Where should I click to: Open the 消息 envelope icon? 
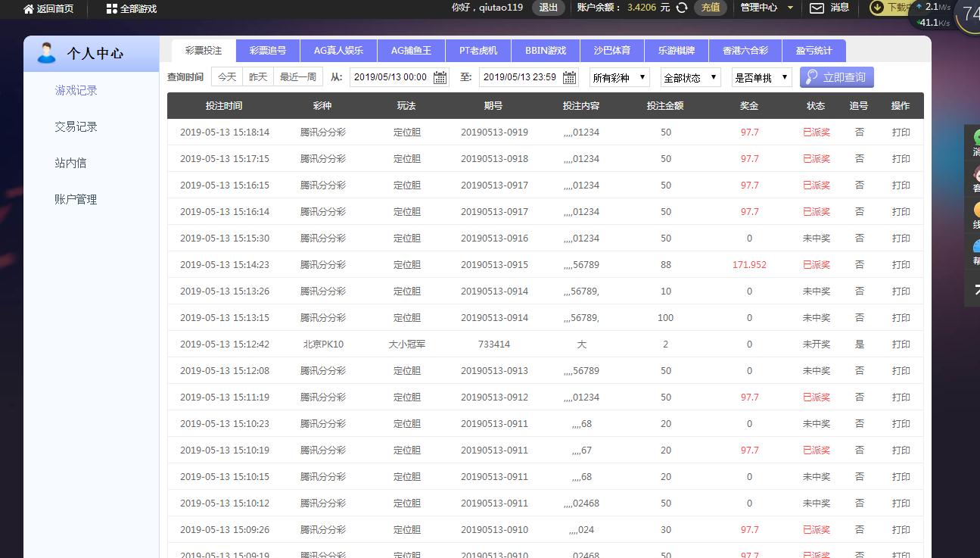[817, 8]
